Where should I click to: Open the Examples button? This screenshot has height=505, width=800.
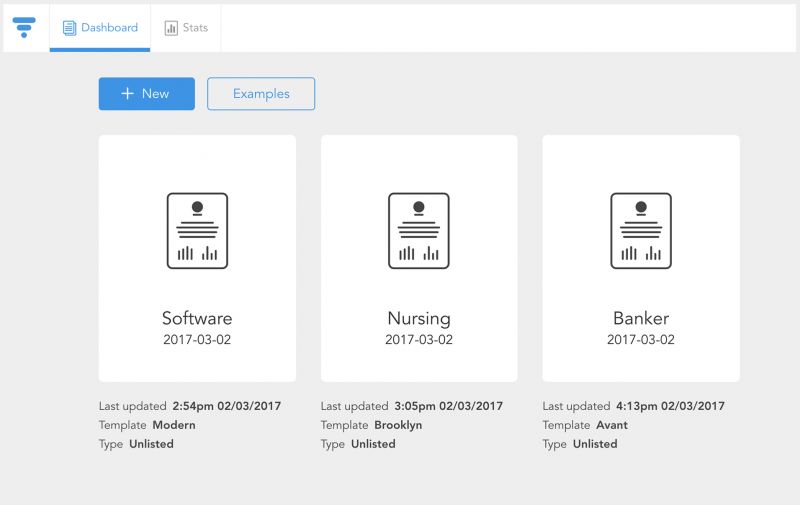point(261,93)
